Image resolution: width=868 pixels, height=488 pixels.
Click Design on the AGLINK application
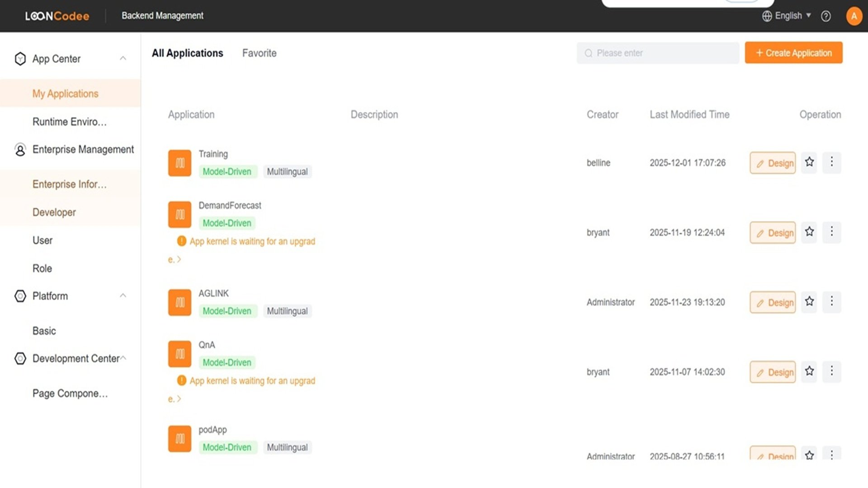pyautogui.click(x=772, y=302)
